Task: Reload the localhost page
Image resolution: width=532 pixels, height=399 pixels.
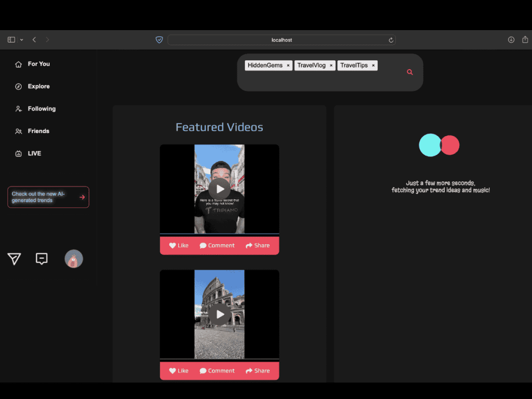Action: [x=391, y=40]
